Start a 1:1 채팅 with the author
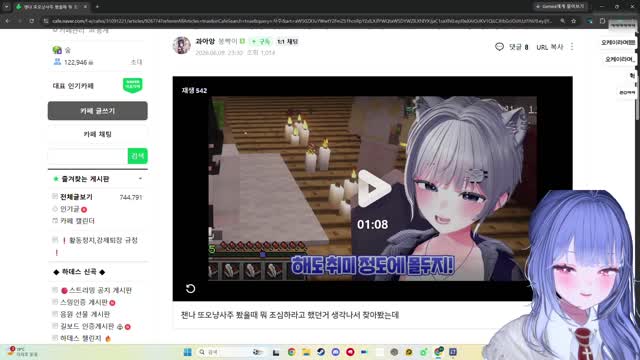Image resolution: width=640 pixels, height=360 pixels. (287, 41)
